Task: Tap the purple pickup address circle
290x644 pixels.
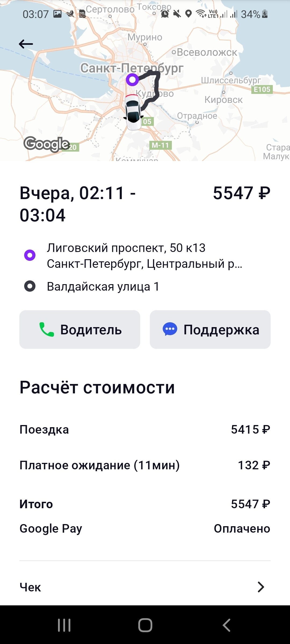Action: pyautogui.click(x=30, y=255)
